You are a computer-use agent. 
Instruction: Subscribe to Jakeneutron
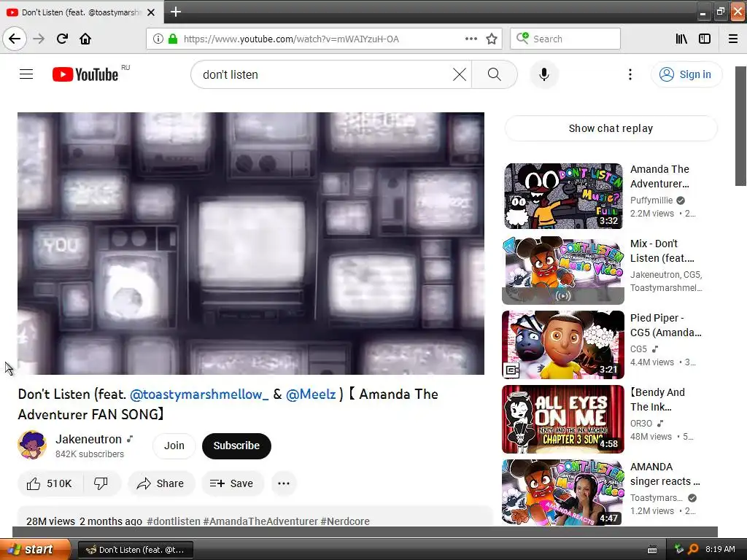click(x=236, y=446)
